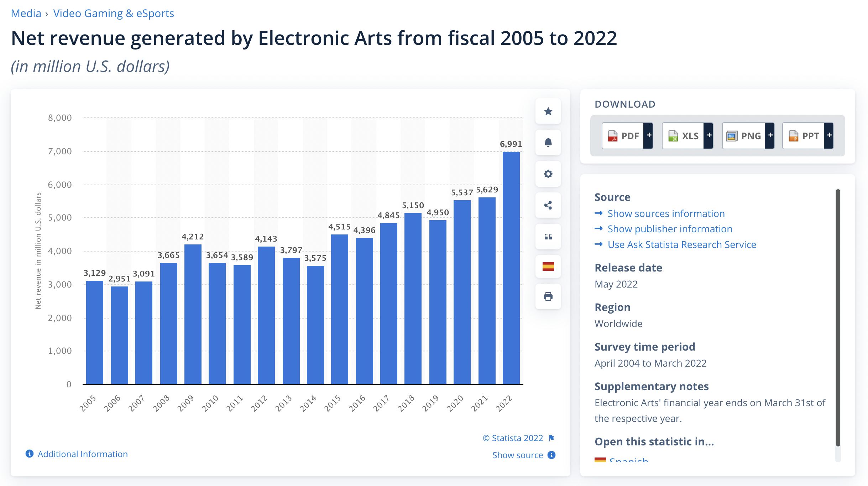
Task: Click the 2022 bar showing 6,991
Action: [511, 268]
